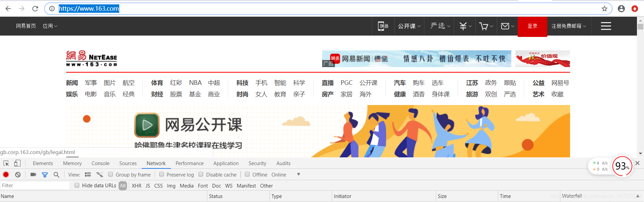Switch to the Application tab
Screen dimensions: 644x202
[x=226, y=163]
